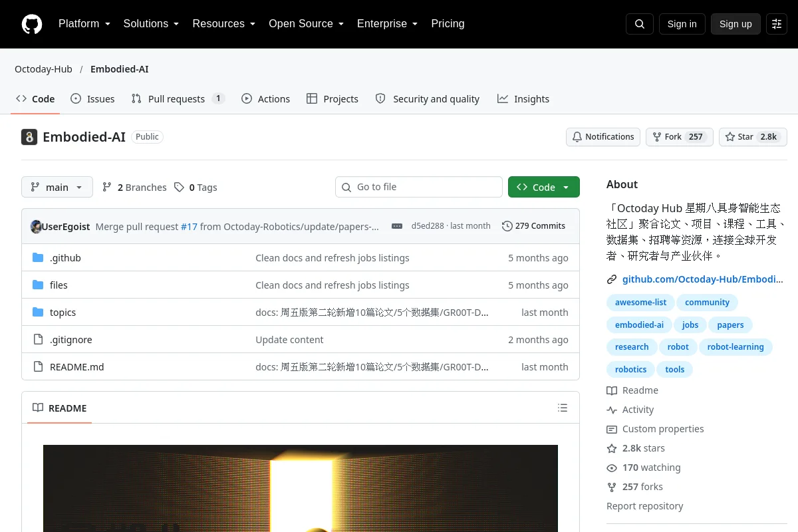Image resolution: width=798 pixels, height=532 pixels.
Task: Open commit d5ed288 link
Action: [x=428, y=226]
